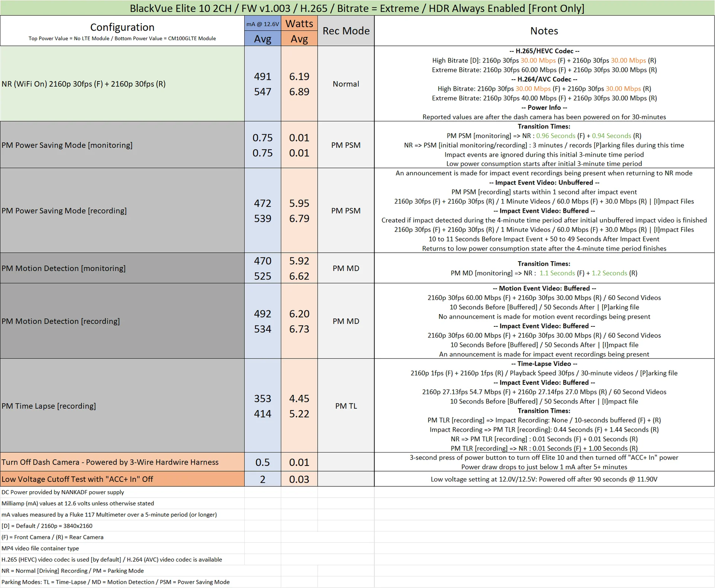715x588 pixels.
Task: Click the "Notes" column header
Action: click(x=544, y=31)
